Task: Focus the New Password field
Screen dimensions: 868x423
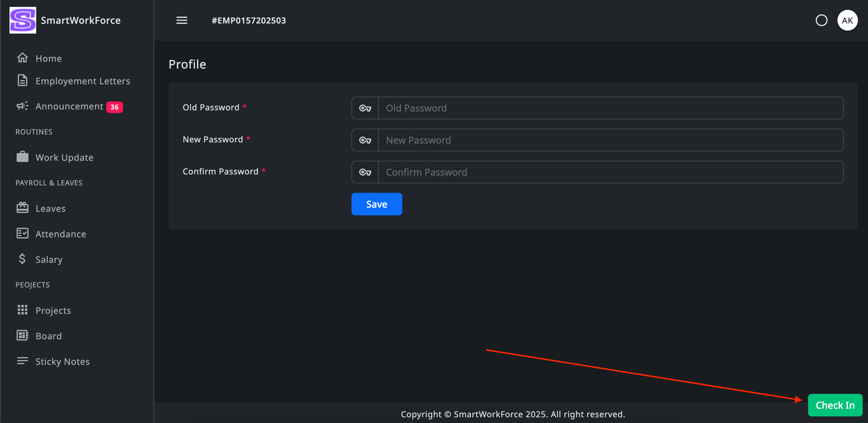Action: click(x=610, y=140)
